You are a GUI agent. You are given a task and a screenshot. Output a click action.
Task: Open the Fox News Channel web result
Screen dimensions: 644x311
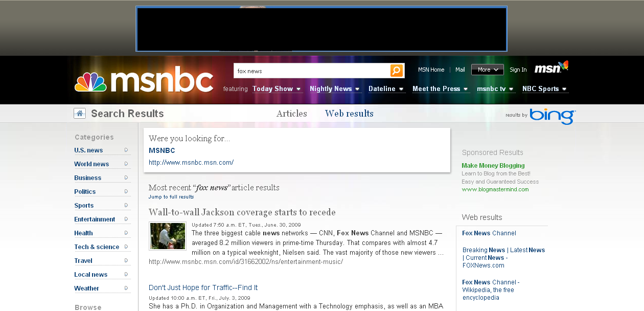[x=489, y=233]
